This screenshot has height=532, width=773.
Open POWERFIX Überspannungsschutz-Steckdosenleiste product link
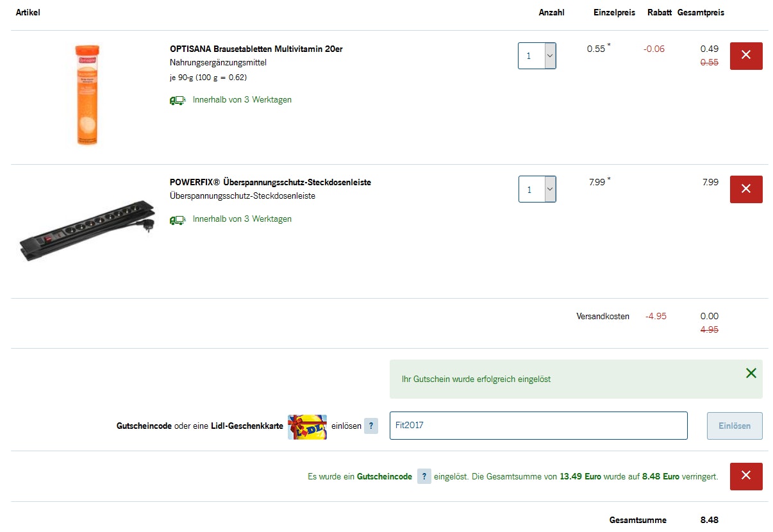[270, 182]
